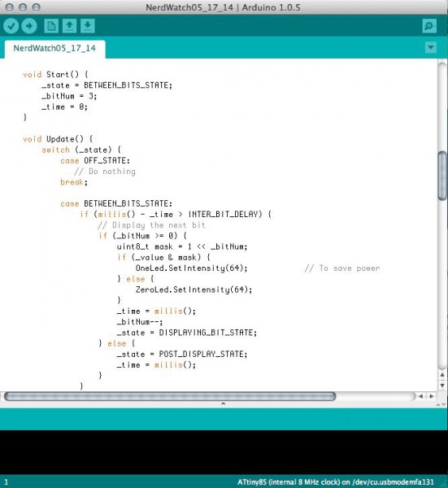Click the horizontal scrollbar right arrow
Screen dimensions: 448x488
tap(432, 396)
